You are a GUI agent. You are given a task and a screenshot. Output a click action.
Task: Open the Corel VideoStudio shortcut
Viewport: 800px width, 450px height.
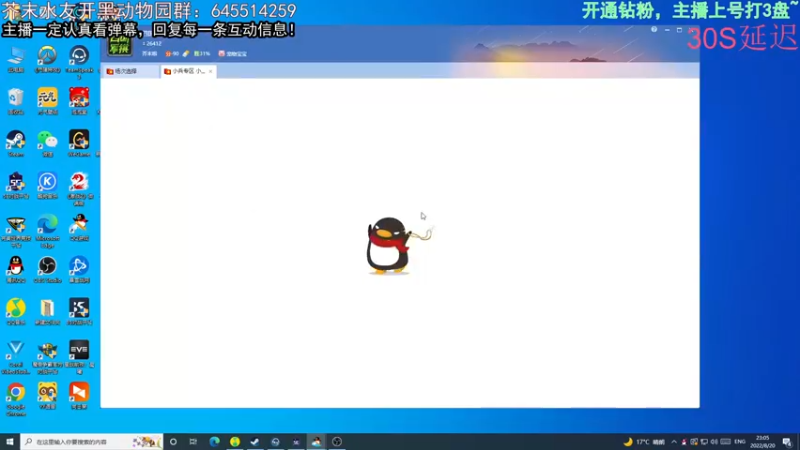16,356
